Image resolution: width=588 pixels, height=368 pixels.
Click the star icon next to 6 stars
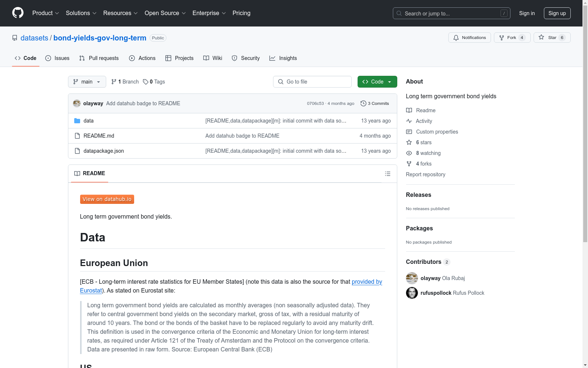409,142
